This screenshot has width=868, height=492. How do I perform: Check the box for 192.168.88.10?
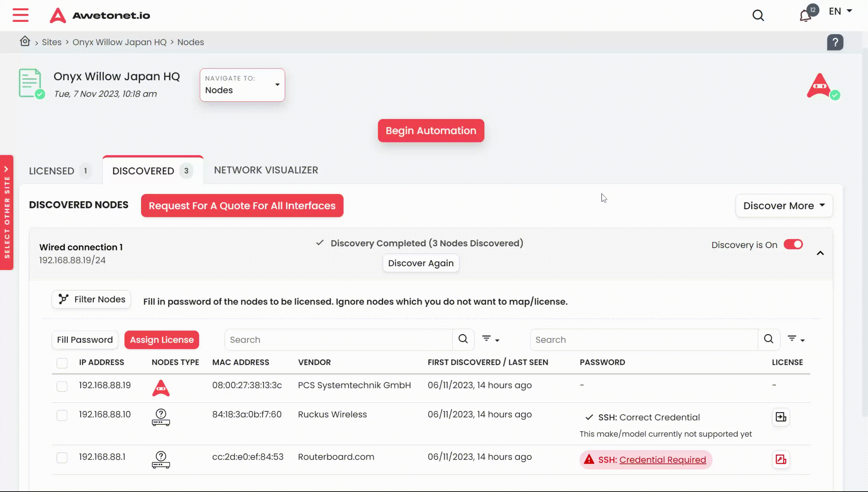62,415
